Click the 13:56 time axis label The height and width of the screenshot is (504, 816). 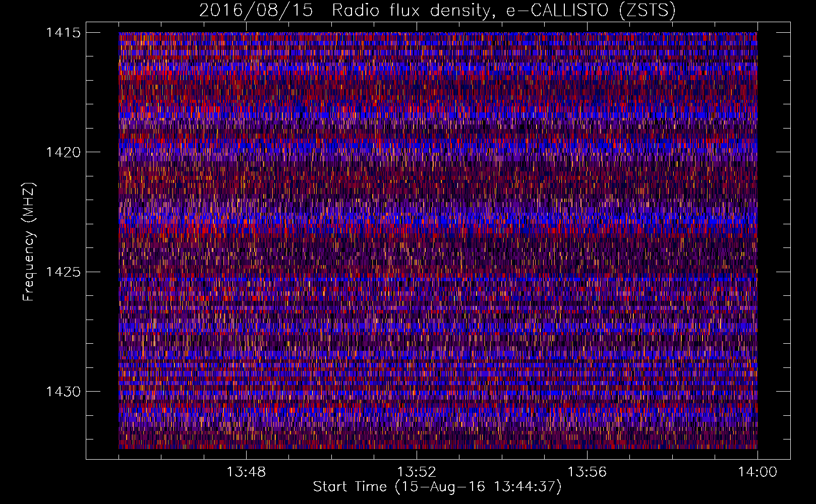(x=587, y=472)
